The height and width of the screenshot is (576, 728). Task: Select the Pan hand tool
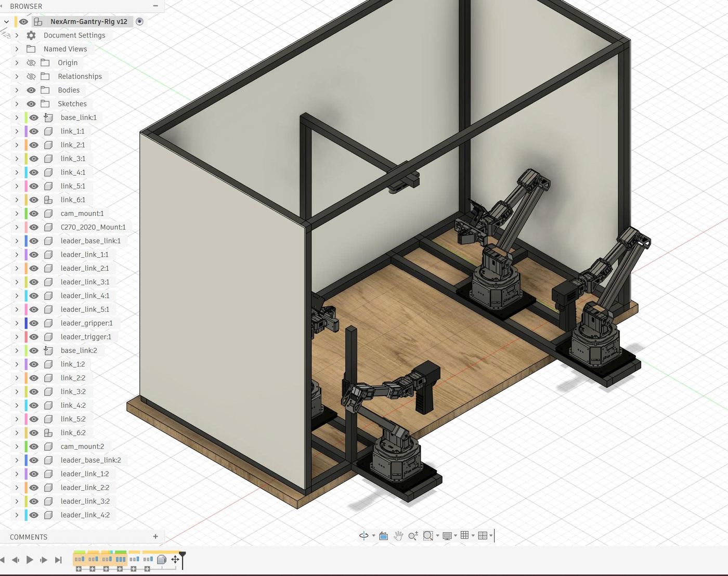coord(398,535)
